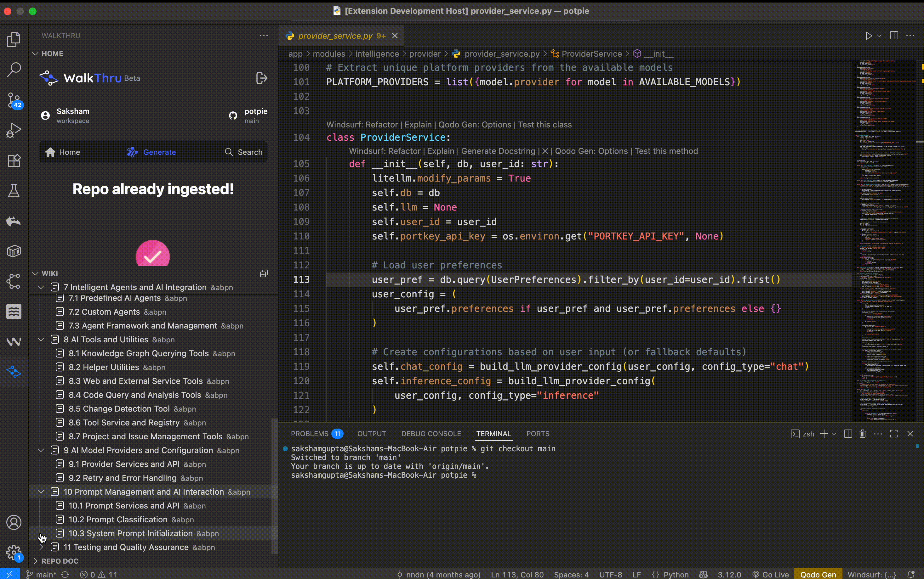
Task: Maximize the terminal panel size
Action: coord(894,434)
